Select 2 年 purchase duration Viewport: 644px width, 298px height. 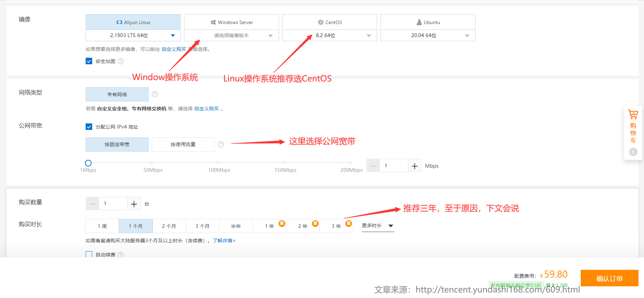click(303, 226)
